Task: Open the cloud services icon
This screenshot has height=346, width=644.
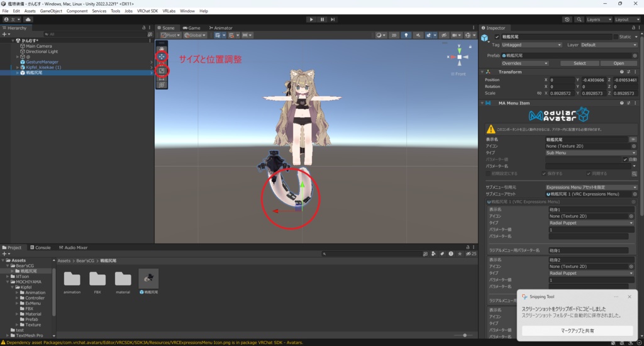Action: [28, 20]
